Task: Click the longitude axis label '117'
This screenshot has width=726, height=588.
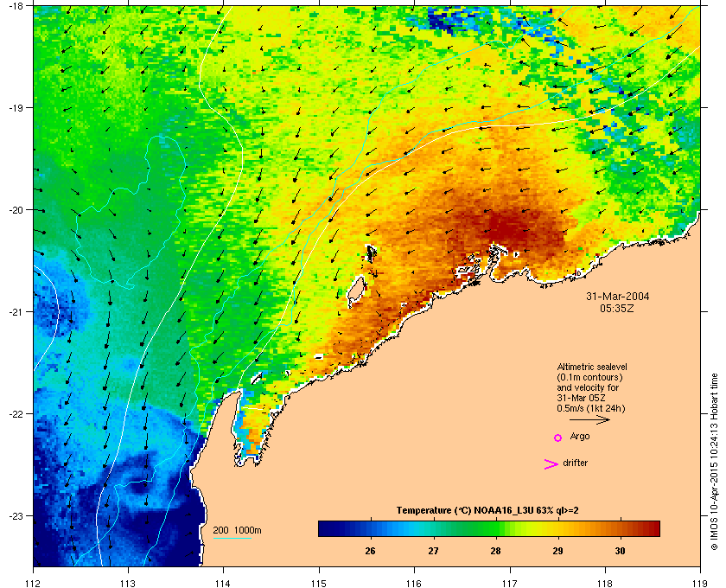Action: [x=510, y=583]
